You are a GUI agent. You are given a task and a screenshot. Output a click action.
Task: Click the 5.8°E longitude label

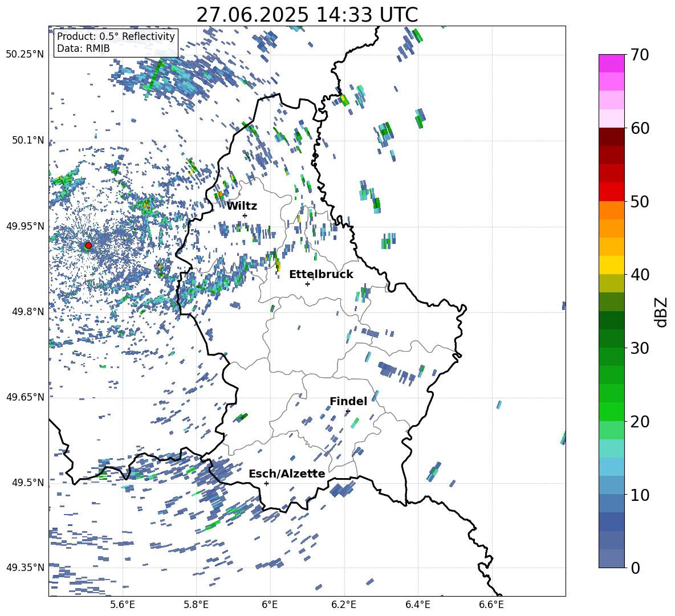tap(196, 605)
